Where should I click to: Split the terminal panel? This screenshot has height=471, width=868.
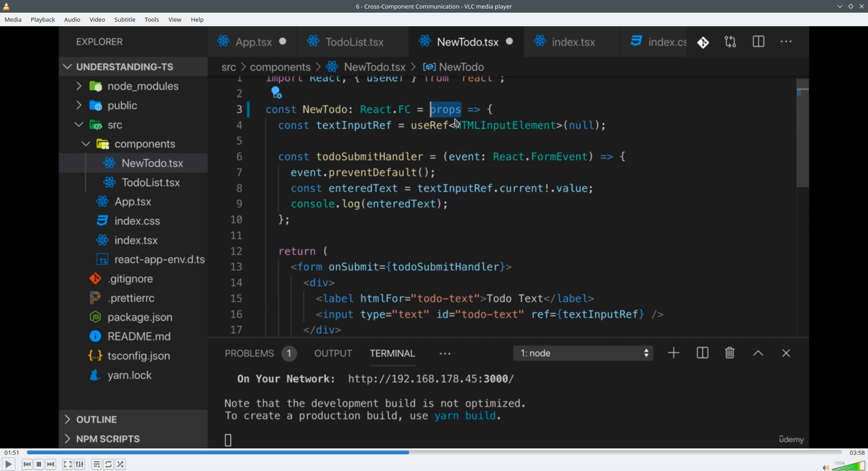click(x=702, y=353)
